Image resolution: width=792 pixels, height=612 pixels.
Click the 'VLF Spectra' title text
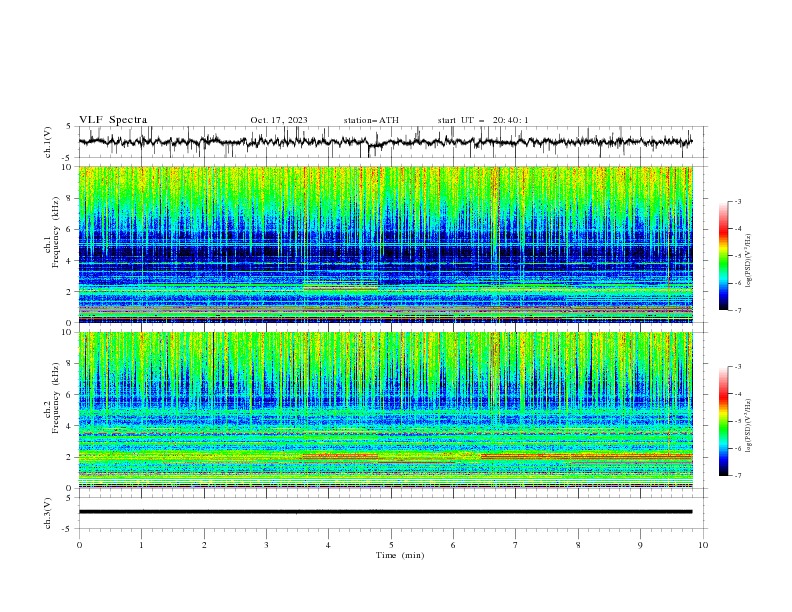click(x=113, y=120)
